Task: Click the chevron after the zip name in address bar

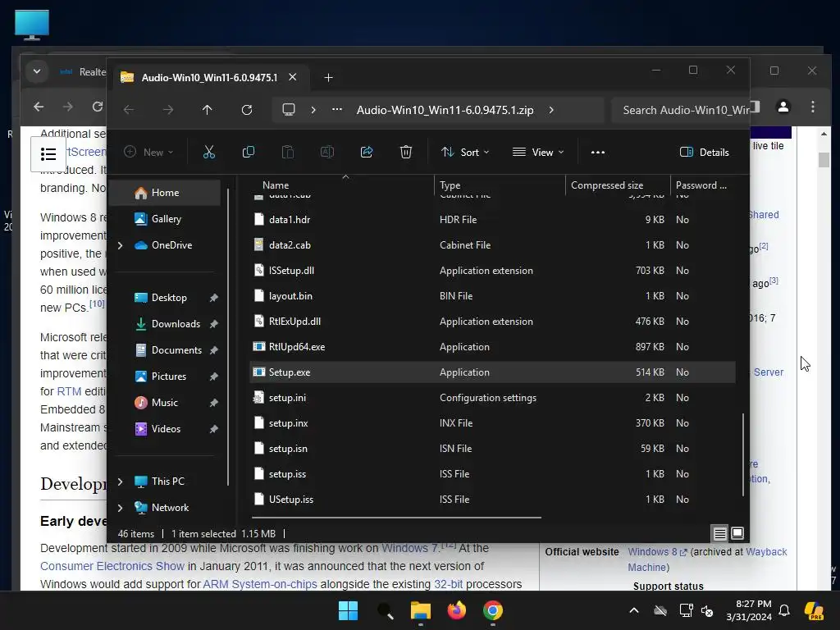Action: click(x=551, y=110)
